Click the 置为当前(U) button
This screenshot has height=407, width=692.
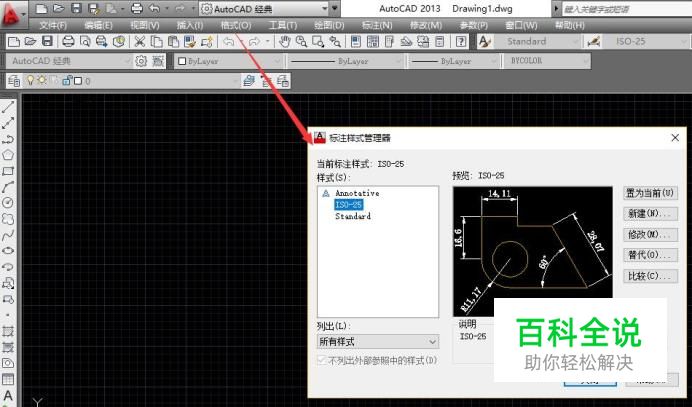pyautogui.click(x=651, y=193)
